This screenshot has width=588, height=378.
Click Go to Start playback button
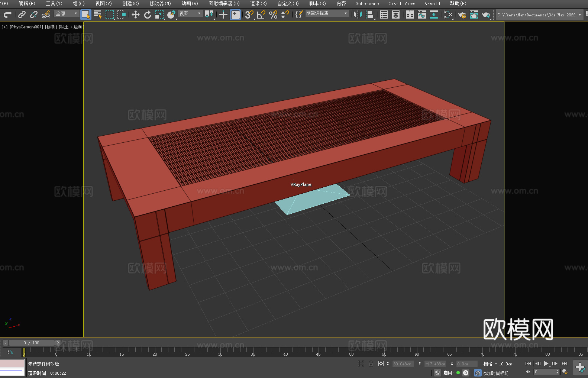528,364
